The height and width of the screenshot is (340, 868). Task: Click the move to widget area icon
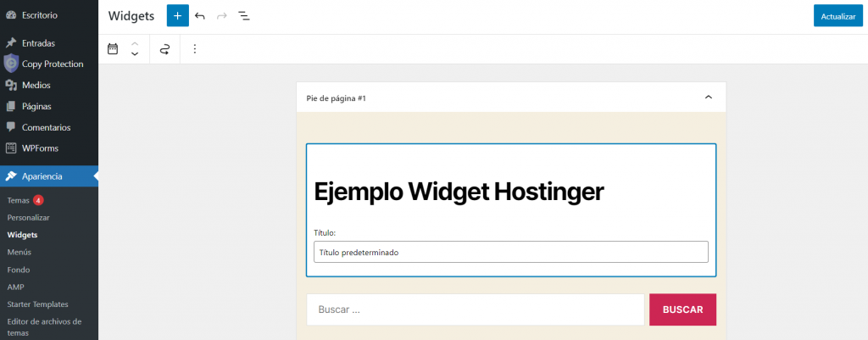164,49
